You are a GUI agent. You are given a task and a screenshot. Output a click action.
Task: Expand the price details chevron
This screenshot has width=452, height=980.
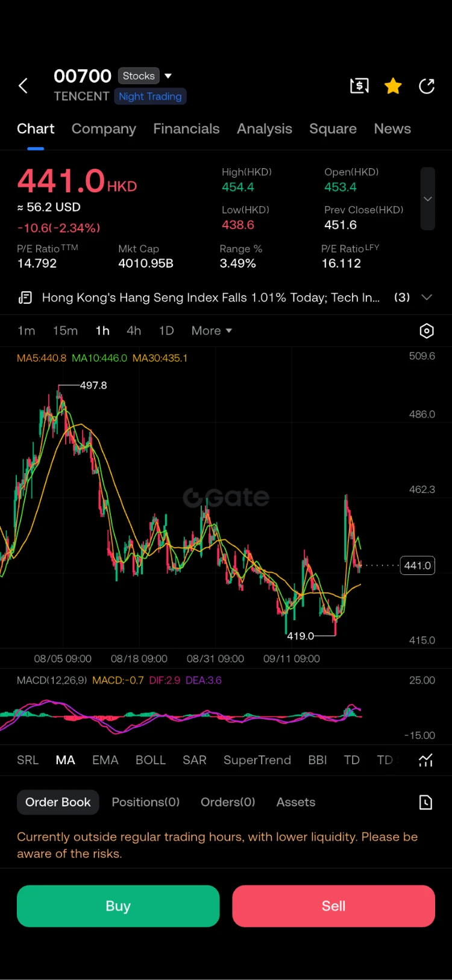point(427,199)
